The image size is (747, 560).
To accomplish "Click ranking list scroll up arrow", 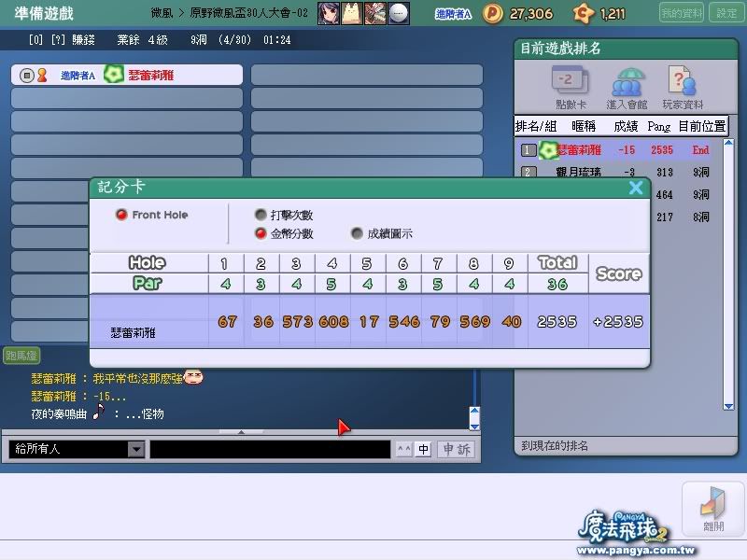I will (728, 143).
